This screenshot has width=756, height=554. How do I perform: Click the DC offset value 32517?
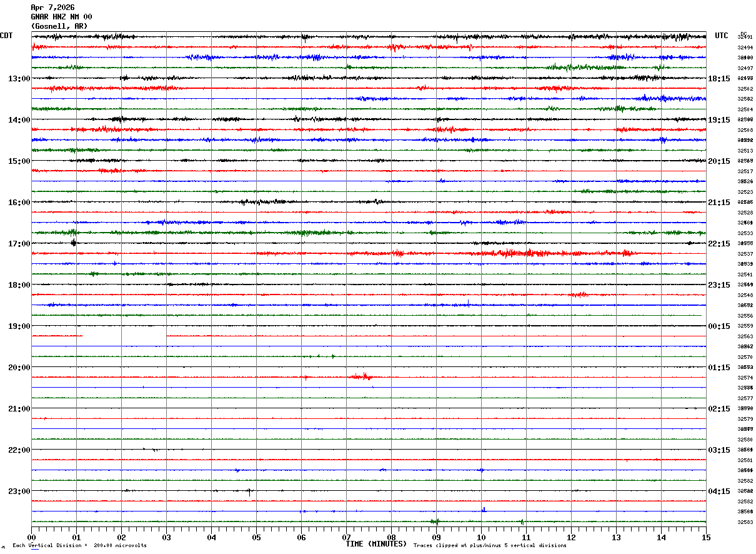(x=745, y=171)
